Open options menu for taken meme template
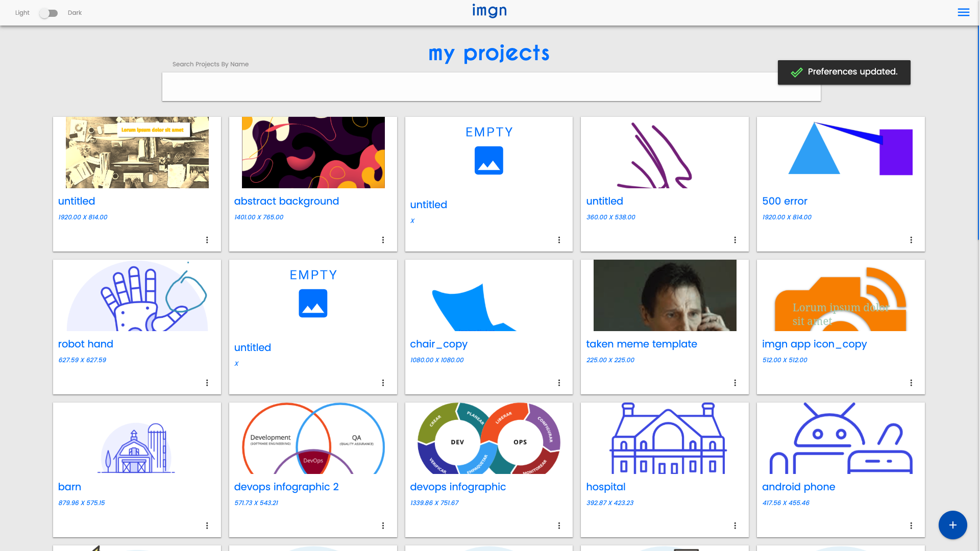Viewport: 980px width, 551px height. (734, 383)
